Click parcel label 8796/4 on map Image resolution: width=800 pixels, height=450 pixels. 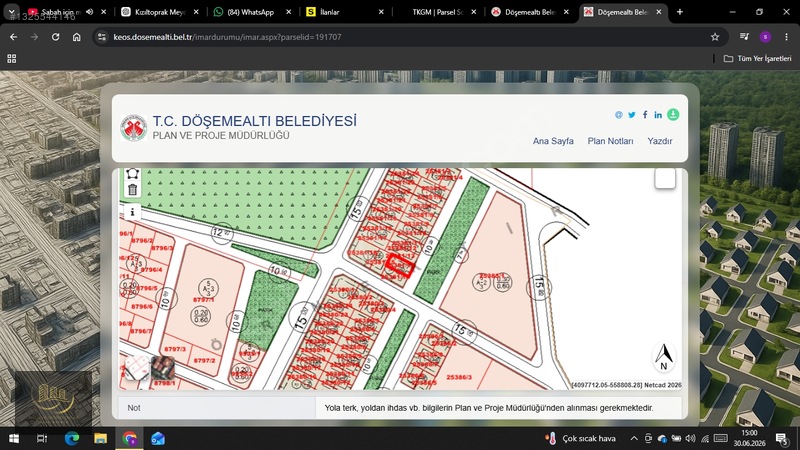click(152, 269)
